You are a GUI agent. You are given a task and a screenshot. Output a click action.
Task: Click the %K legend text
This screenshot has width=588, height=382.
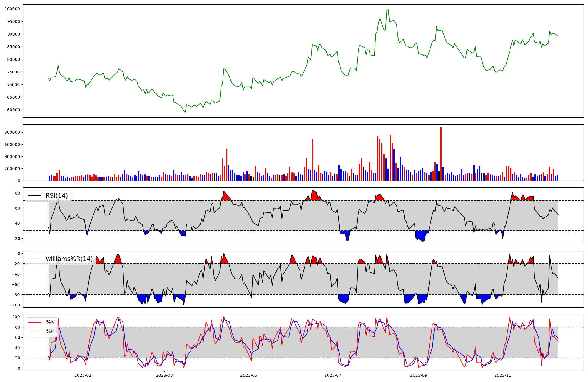50,322
